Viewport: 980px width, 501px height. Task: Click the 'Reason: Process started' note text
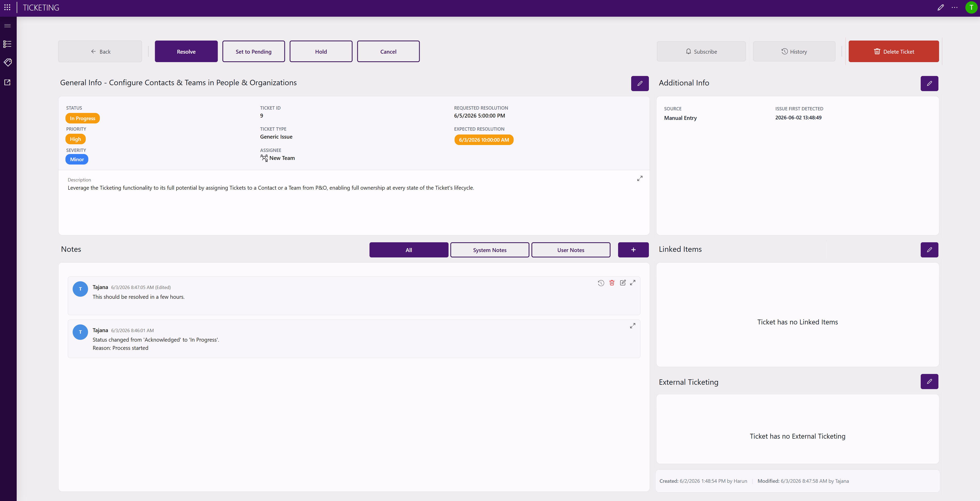click(121, 348)
